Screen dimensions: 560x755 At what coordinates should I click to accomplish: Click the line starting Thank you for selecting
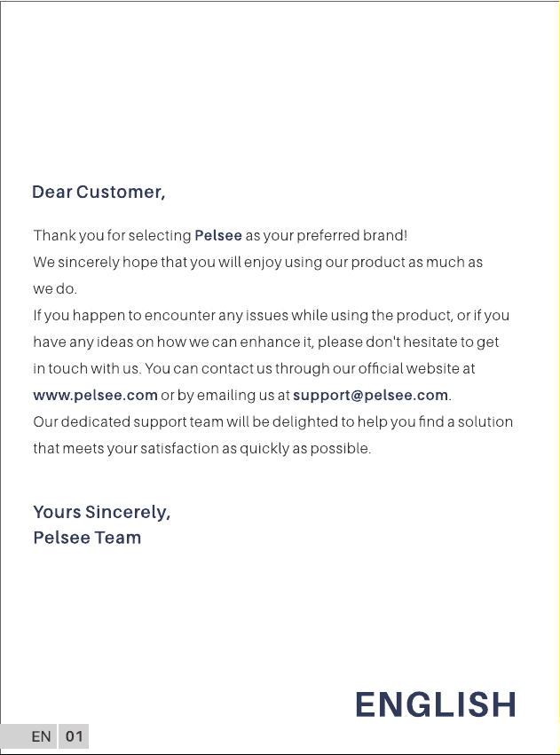[x=220, y=235]
